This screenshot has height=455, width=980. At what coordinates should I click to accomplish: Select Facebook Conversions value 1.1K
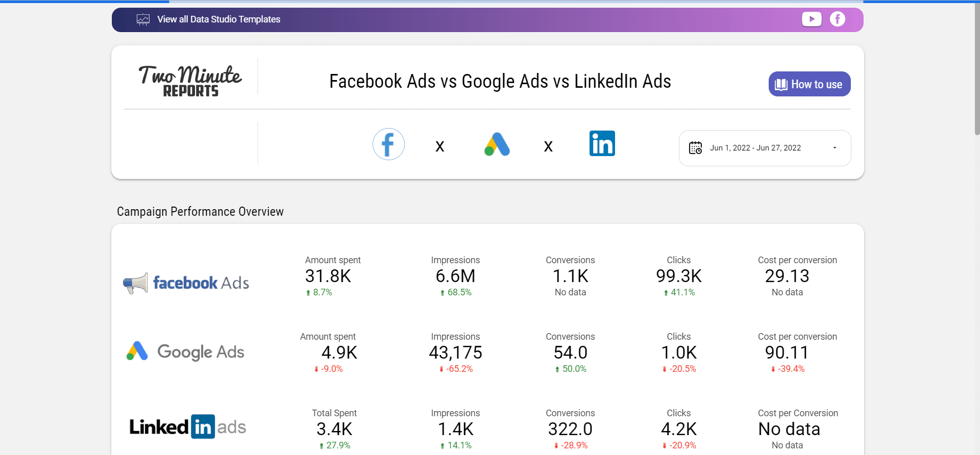point(571,276)
